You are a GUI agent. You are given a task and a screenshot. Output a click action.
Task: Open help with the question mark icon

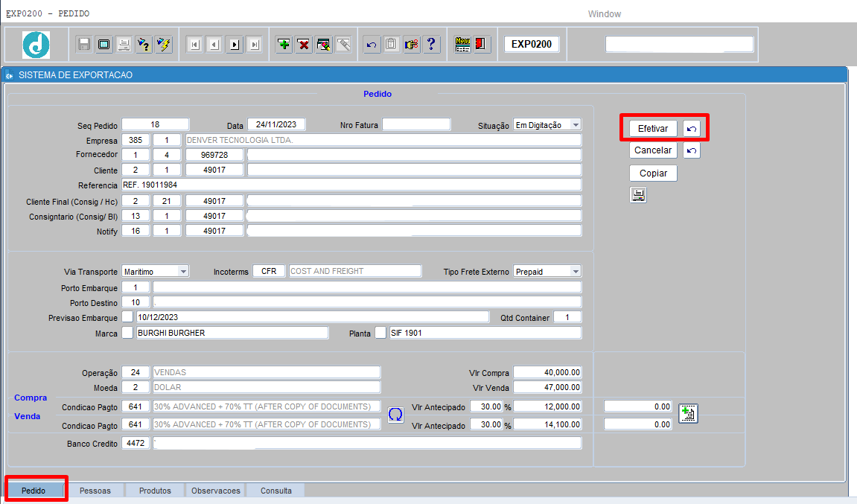(431, 44)
